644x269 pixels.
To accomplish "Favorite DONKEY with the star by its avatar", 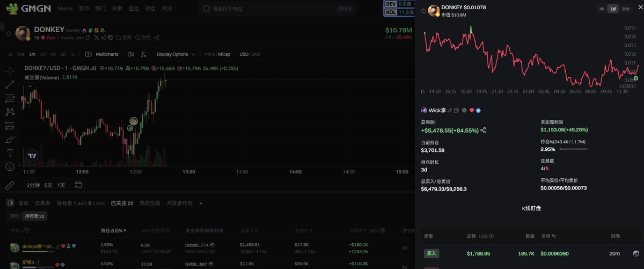I will pyautogui.click(x=9, y=33).
